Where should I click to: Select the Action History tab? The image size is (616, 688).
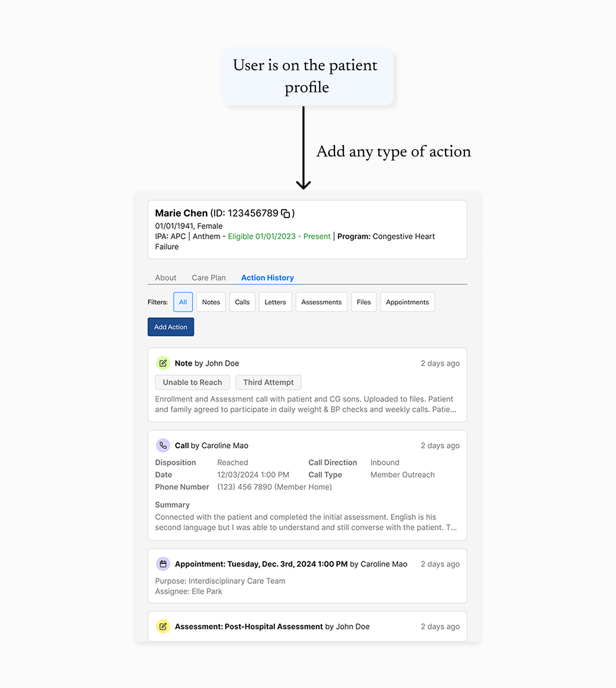267,278
